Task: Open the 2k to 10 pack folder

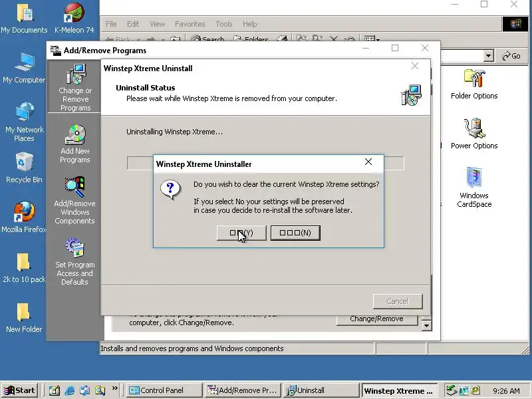Action: (x=24, y=268)
